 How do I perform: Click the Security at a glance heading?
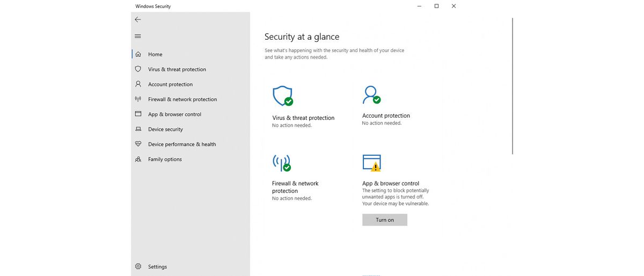point(302,37)
